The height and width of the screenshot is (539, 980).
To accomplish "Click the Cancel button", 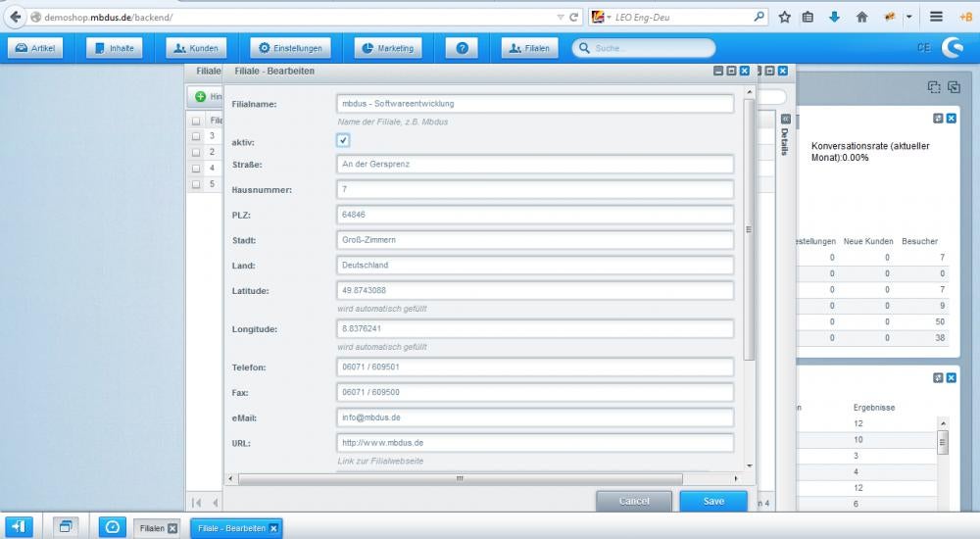I will coord(634,501).
